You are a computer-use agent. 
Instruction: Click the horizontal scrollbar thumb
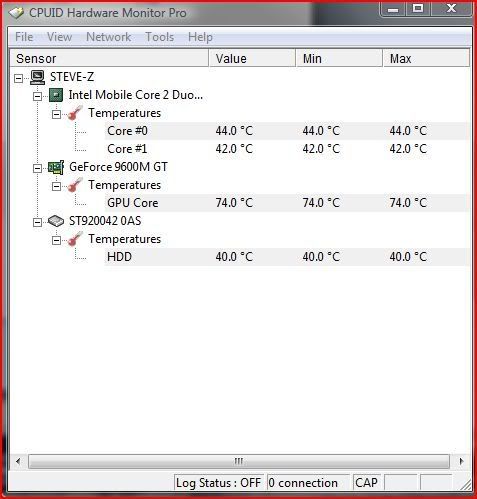click(x=239, y=461)
